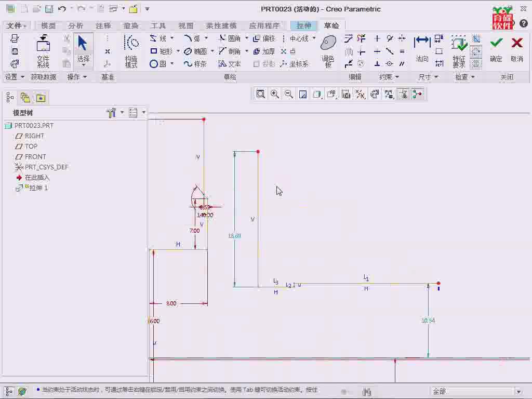Viewport: 532px width, 399px height.
Task: Toggle datum display filters in graphics toolbar
Action: pos(360,94)
